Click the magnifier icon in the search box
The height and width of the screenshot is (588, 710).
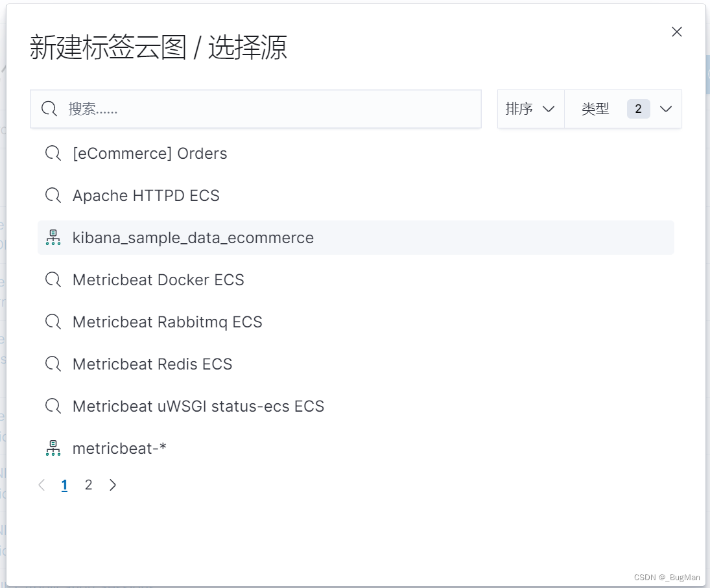pyautogui.click(x=49, y=109)
